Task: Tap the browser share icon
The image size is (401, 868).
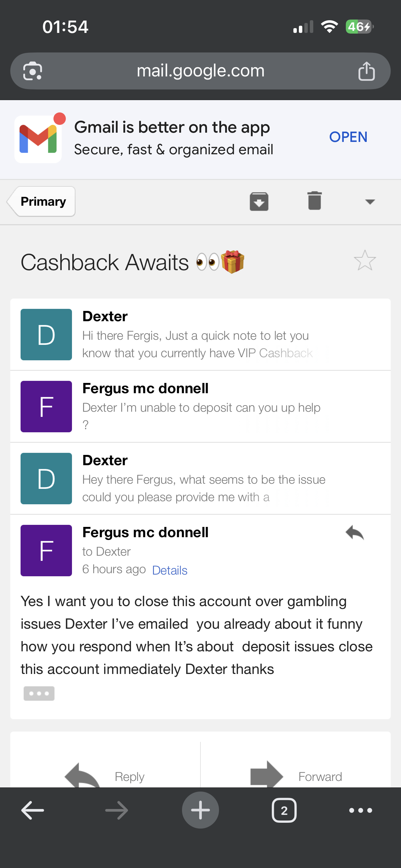Action: tap(366, 71)
